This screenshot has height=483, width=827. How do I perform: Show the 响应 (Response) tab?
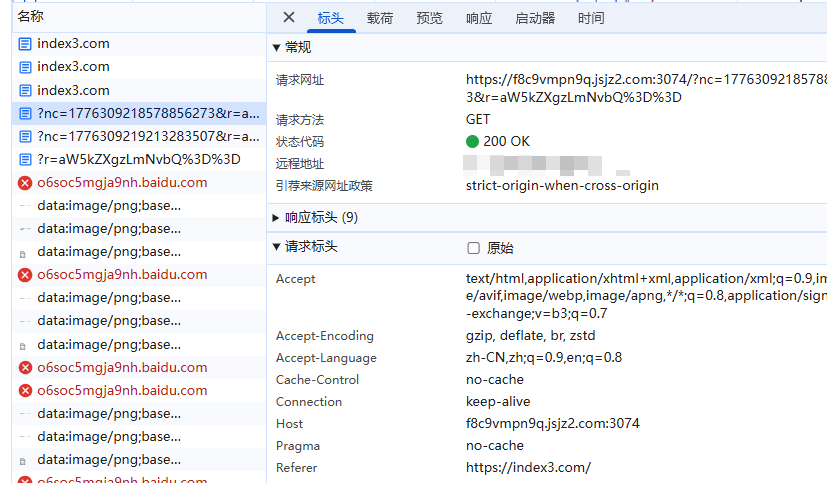pos(479,18)
